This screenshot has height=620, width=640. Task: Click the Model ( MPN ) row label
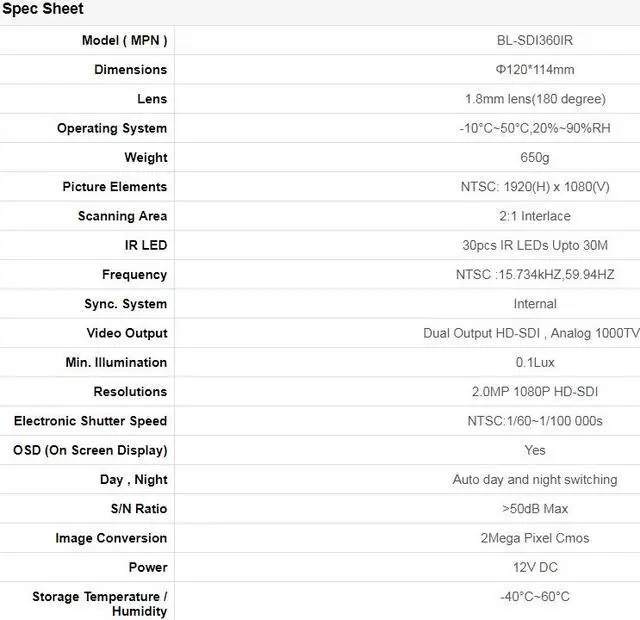[x=124, y=40]
